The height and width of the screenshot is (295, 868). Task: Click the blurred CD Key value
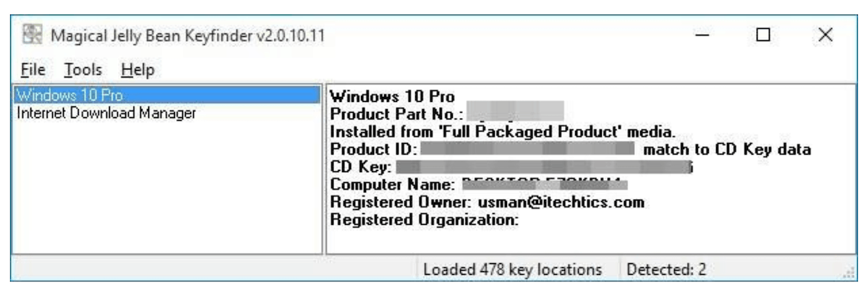(x=544, y=168)
